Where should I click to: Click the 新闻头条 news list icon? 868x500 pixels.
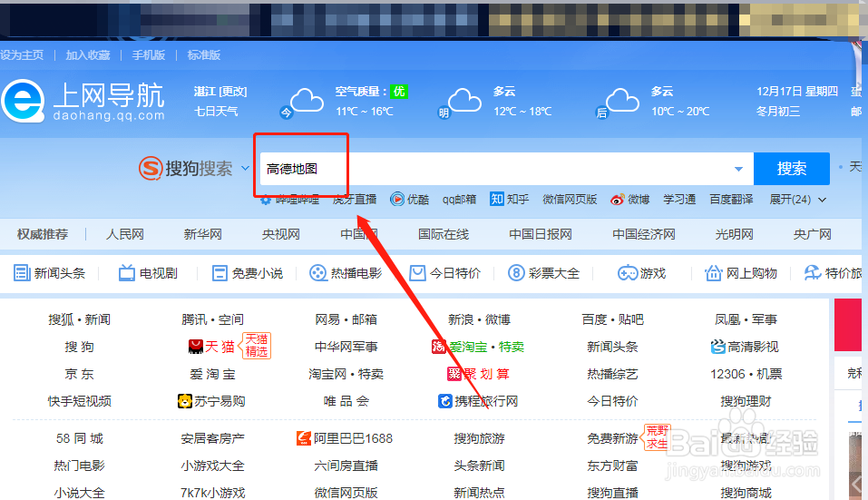point(22,273)
